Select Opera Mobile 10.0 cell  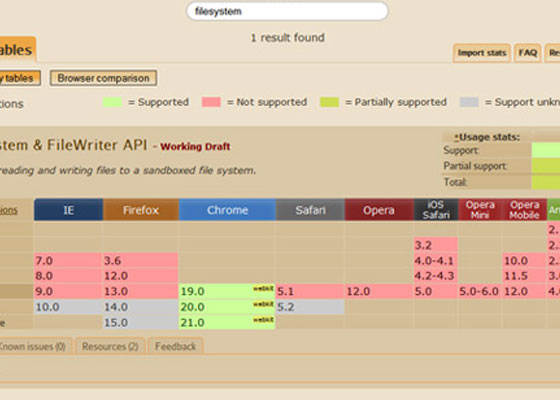[x=524, y=260]
